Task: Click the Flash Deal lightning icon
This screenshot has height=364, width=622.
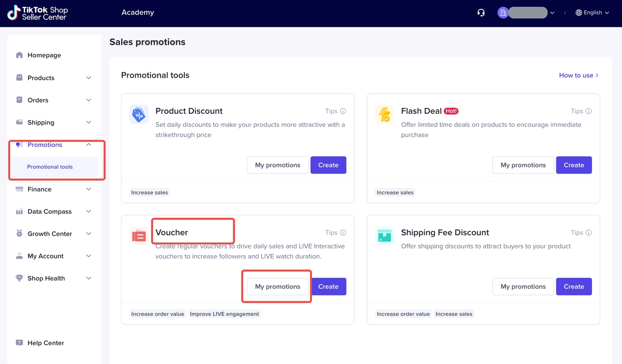Action: 384,115
